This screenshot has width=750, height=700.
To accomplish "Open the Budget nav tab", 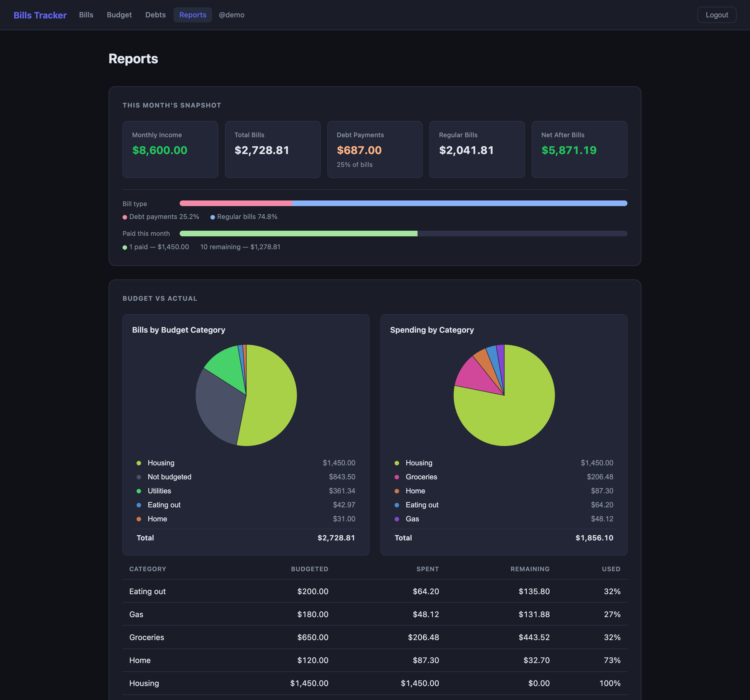I will click(x=119, y=15).
